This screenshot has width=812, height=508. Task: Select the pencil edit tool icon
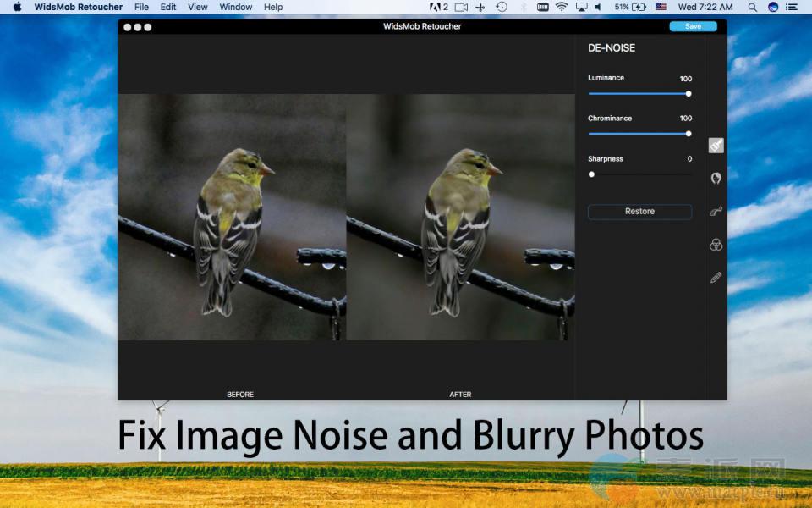[716, 278]
